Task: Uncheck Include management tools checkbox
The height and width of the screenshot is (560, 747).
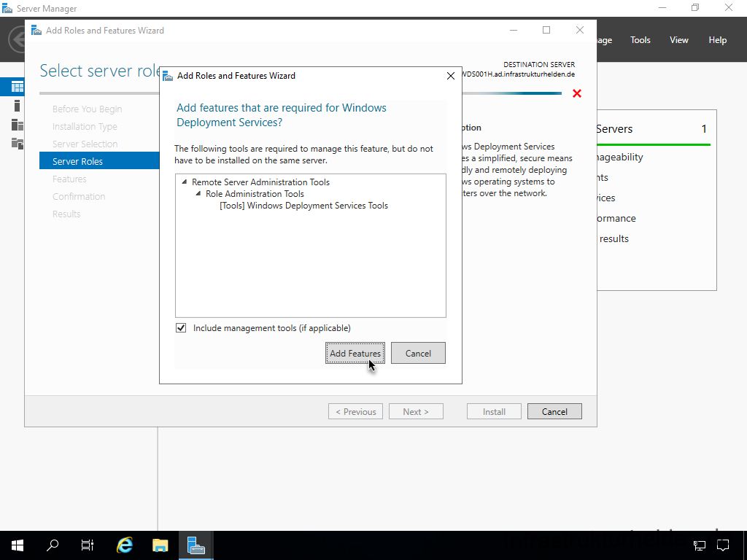Action: 181,327
